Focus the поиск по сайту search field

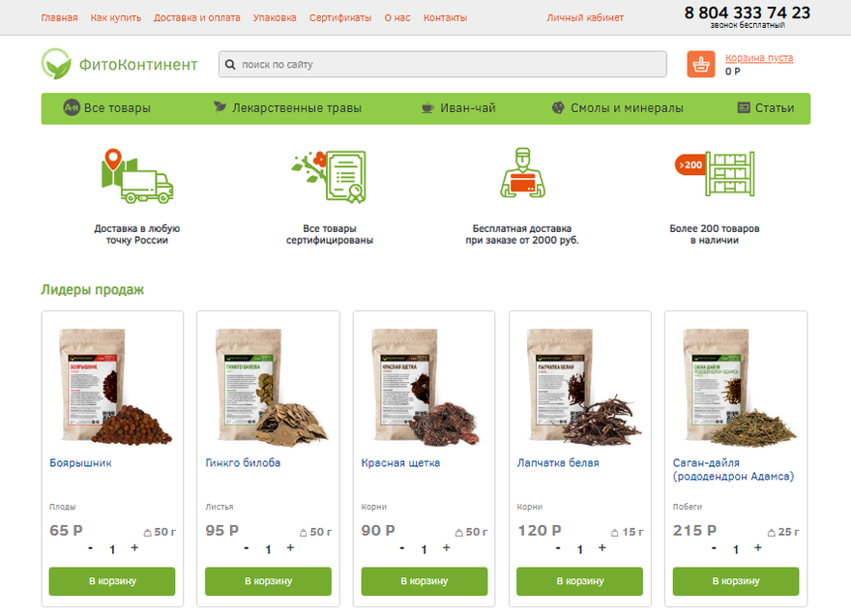click(442, 65)
